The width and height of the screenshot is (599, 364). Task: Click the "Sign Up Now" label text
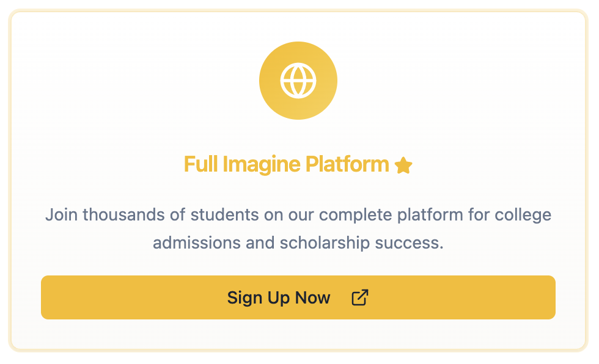279,297
